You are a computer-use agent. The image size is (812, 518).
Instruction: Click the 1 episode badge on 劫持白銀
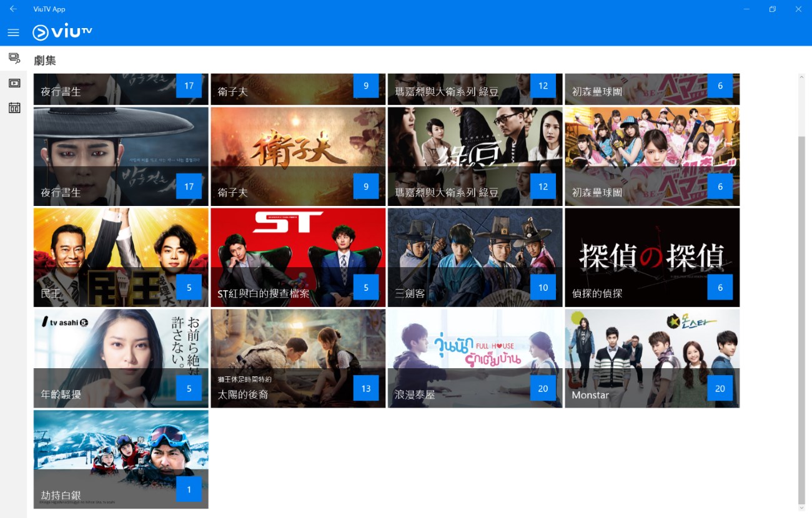click(x=189, y=490)
